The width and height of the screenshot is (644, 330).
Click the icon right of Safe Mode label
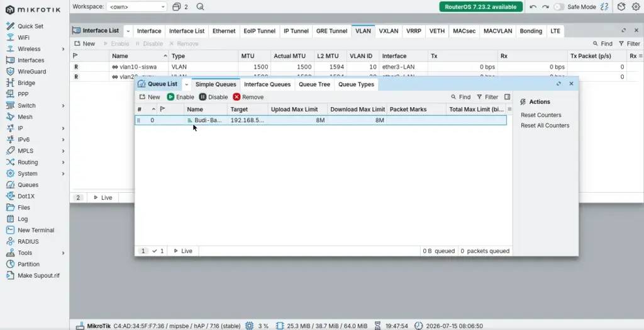604,6
